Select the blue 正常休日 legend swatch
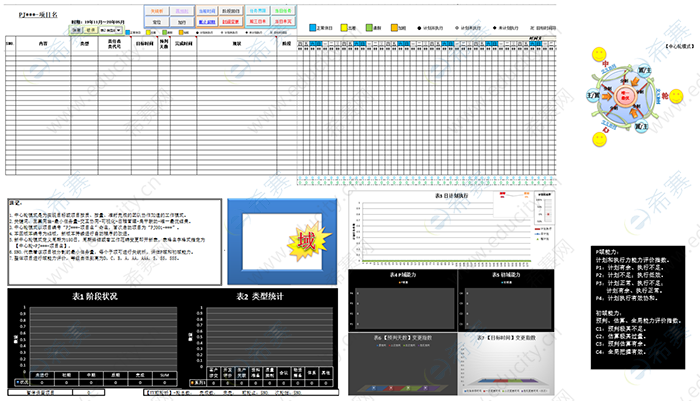This screenshot has width=700, height=401. click(x=313, y=28)
